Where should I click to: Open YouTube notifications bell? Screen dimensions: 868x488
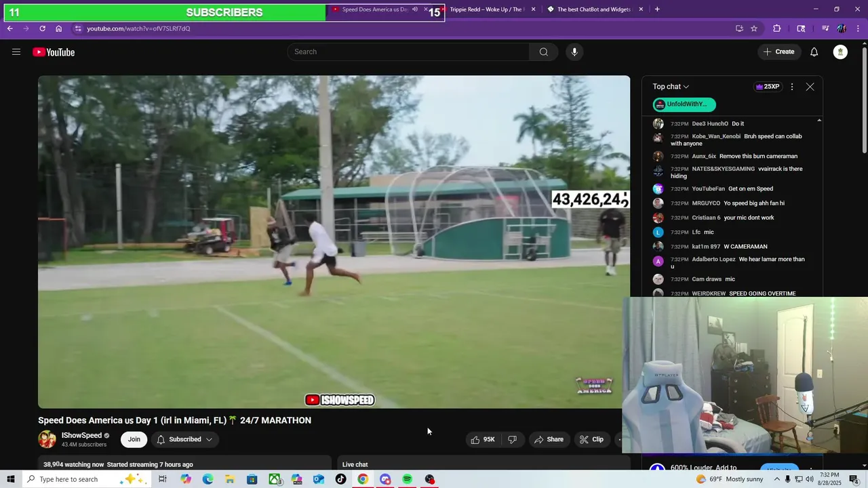814,52
